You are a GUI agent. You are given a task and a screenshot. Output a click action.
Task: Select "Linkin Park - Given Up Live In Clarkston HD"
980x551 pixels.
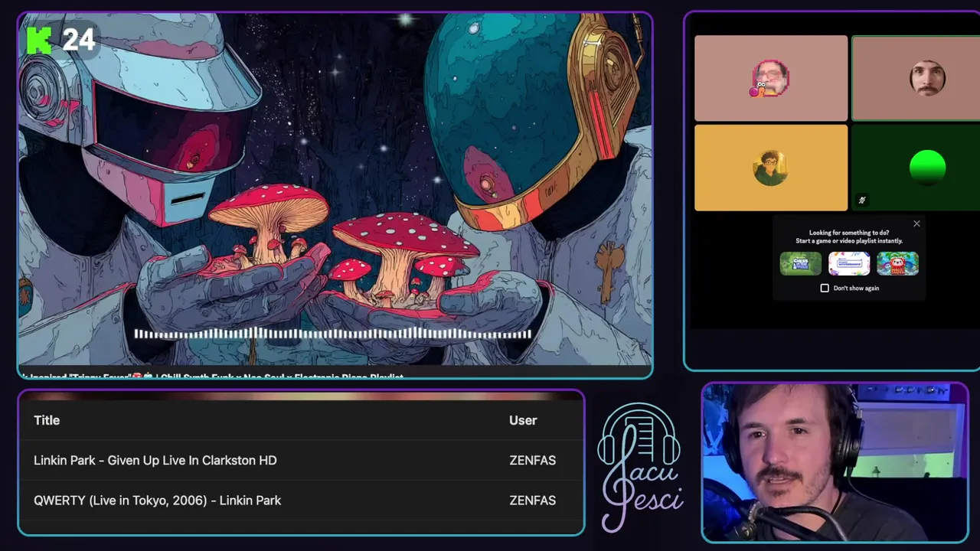(155, 460)
